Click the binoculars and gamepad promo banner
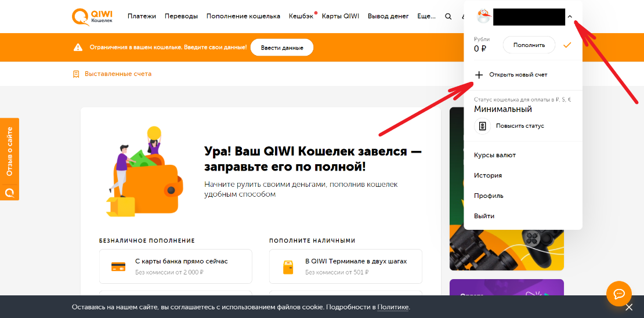The width and height of the screenshot is (644, 318). coord(507,189)
